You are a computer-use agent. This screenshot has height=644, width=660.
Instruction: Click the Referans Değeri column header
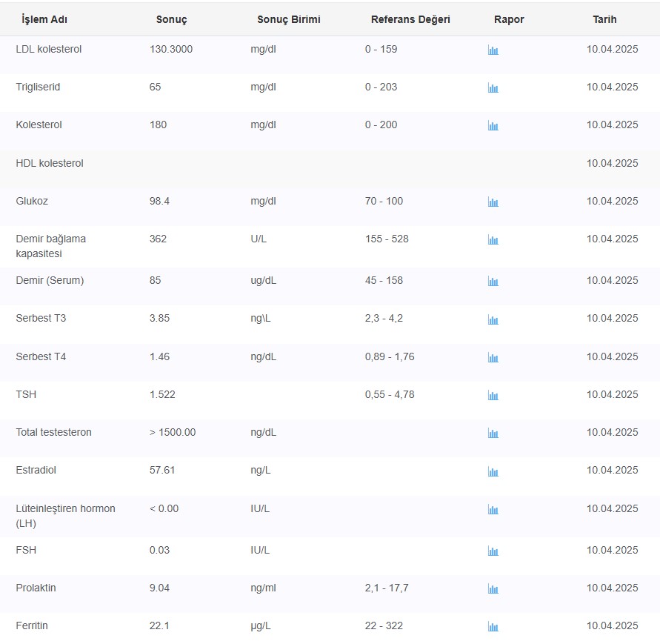(410, 19)
